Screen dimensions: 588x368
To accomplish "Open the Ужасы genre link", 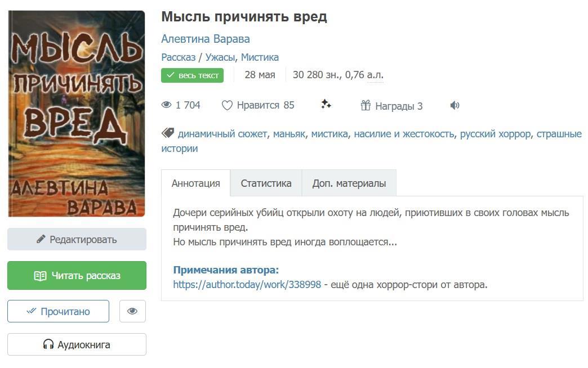I will 220,57.
